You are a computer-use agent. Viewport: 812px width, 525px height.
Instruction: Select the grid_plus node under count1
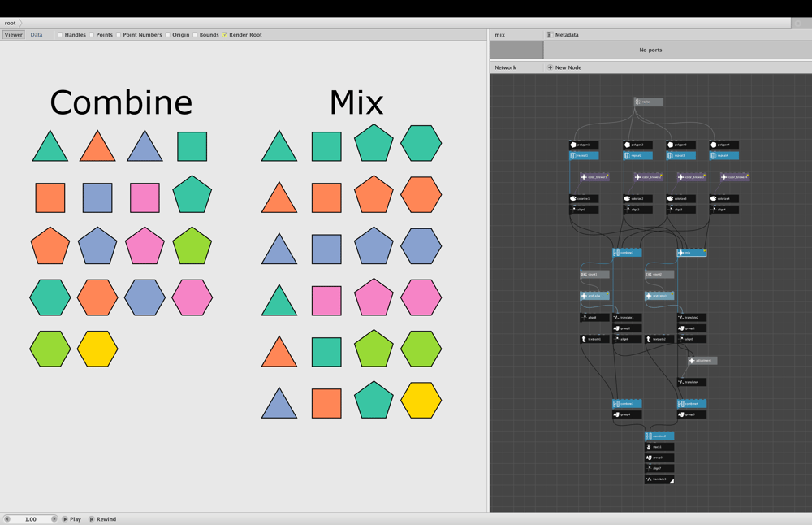[x=594, y=296]
